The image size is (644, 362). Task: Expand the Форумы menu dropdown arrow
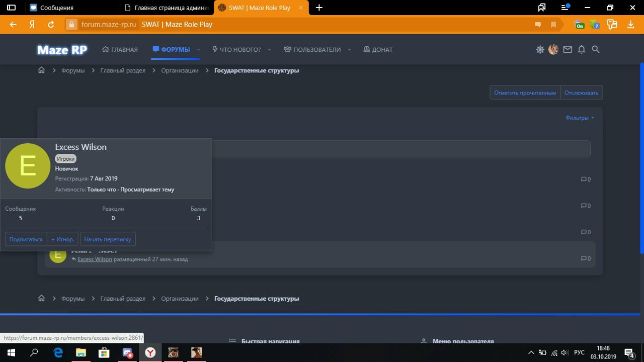pyautogui.click(x=199, y=49)
